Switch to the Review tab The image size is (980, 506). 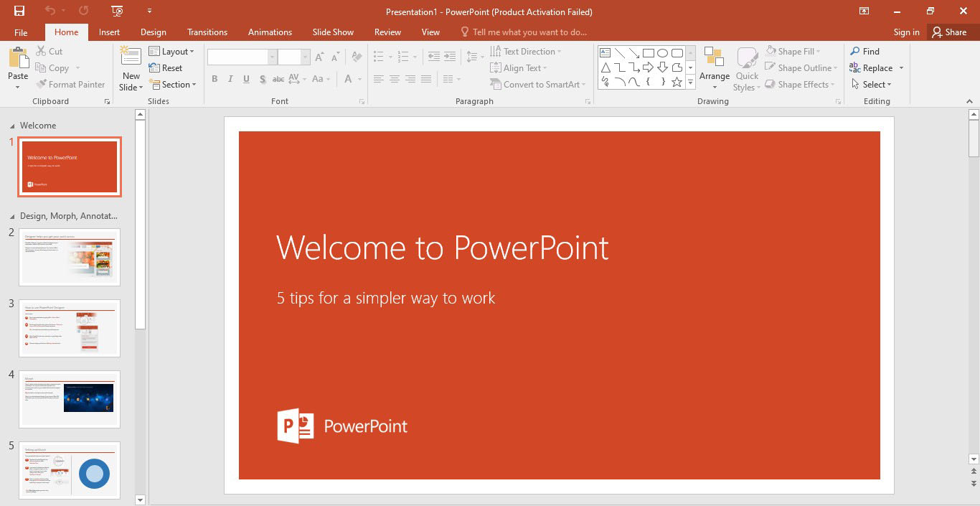(x=387, y=32)
